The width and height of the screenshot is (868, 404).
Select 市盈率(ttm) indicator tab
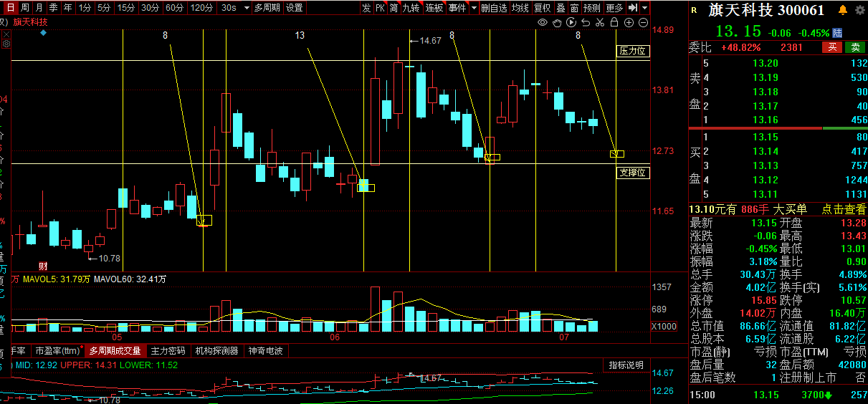[57, 351]
